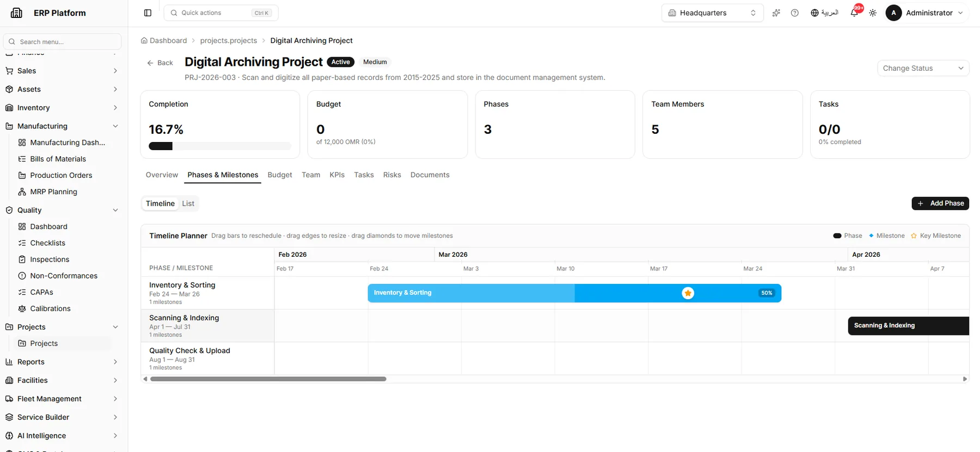
Task: Click the Fleet Management truck icon
Action: tap(9, 399)
